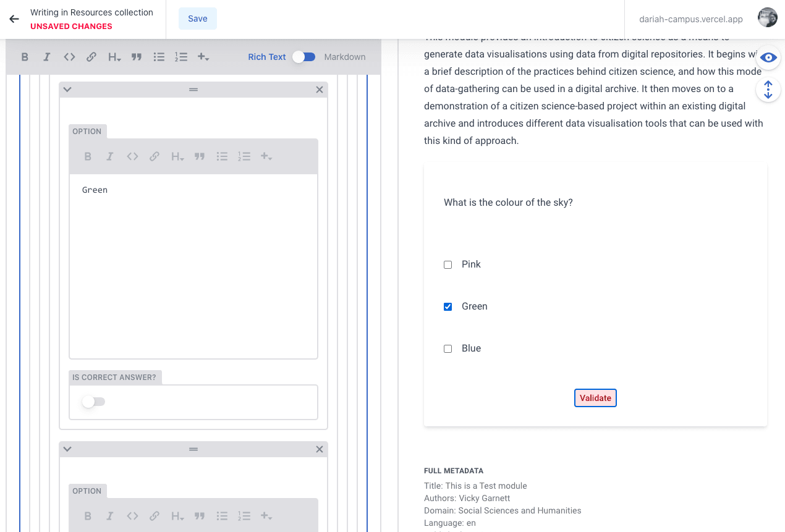Viewport: 785px width, 532px height.
Task: Remove the Green option block
Action: click(x=320, y=90)
